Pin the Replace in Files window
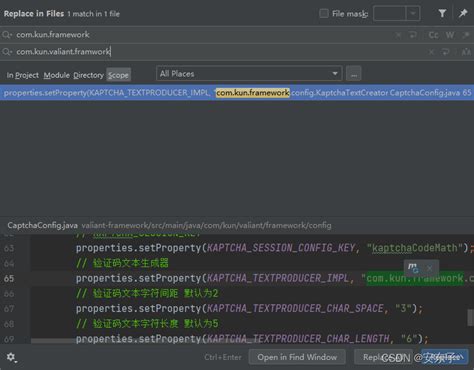Screen dimensions: 474x370 pos(463,13)
